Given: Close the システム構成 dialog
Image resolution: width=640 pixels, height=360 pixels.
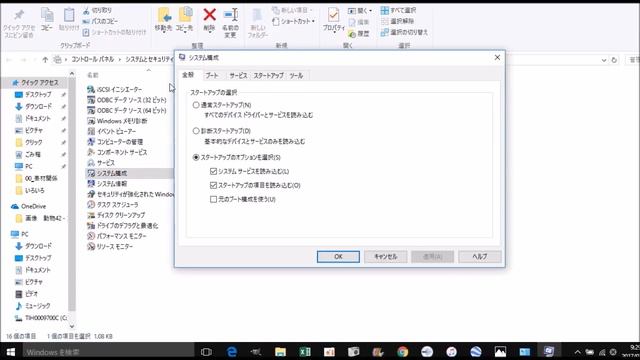Looking at the screenshot, I should 497,58.
